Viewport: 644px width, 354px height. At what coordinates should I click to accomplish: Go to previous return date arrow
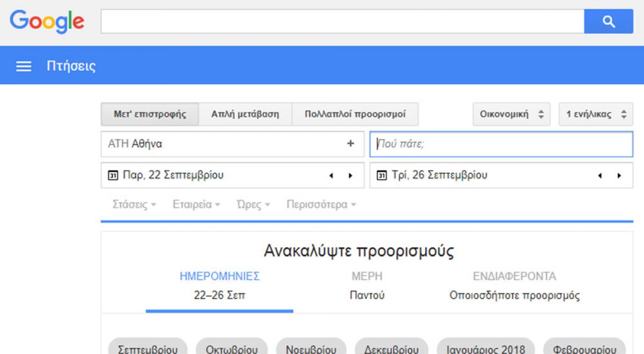[x=600, y=175]
